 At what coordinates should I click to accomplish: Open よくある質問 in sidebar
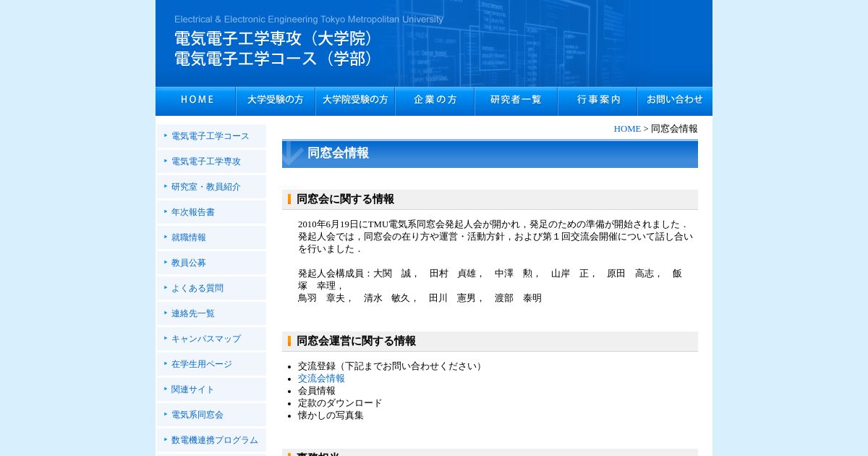click(x=211, y=288)
